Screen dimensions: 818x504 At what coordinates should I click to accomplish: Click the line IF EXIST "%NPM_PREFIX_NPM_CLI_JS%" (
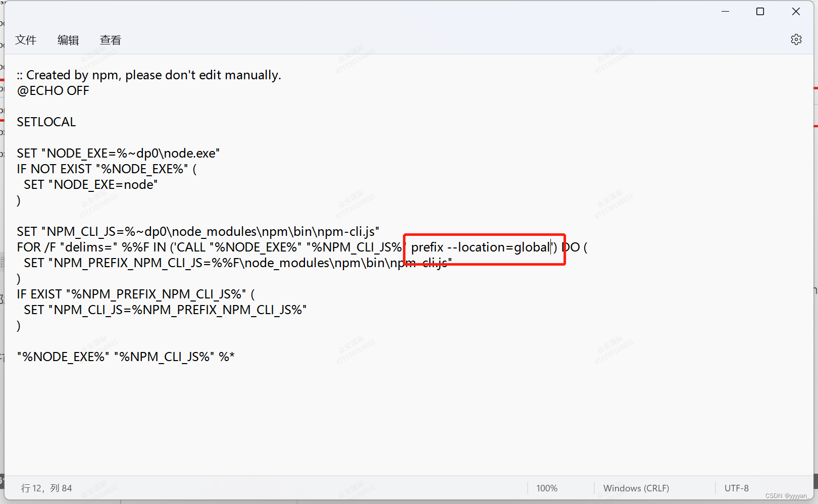[136, 294]
